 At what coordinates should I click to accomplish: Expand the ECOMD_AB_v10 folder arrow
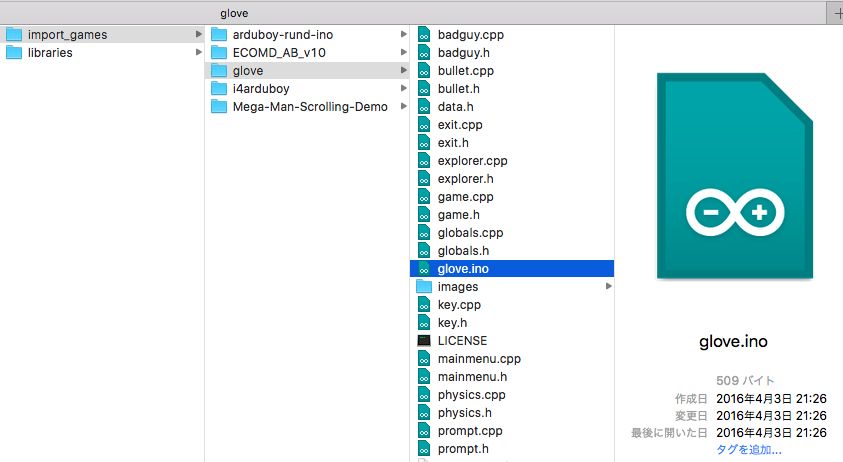(x=403, y=52)
